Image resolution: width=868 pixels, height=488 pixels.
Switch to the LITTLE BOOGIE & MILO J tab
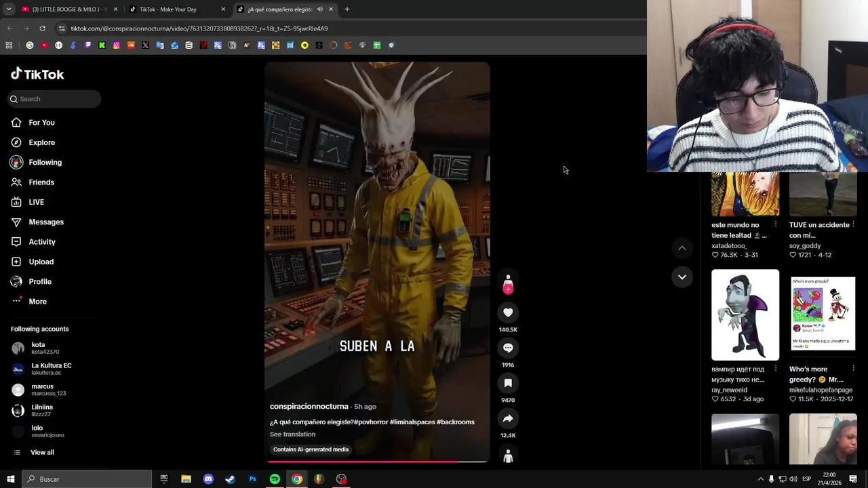69,9
